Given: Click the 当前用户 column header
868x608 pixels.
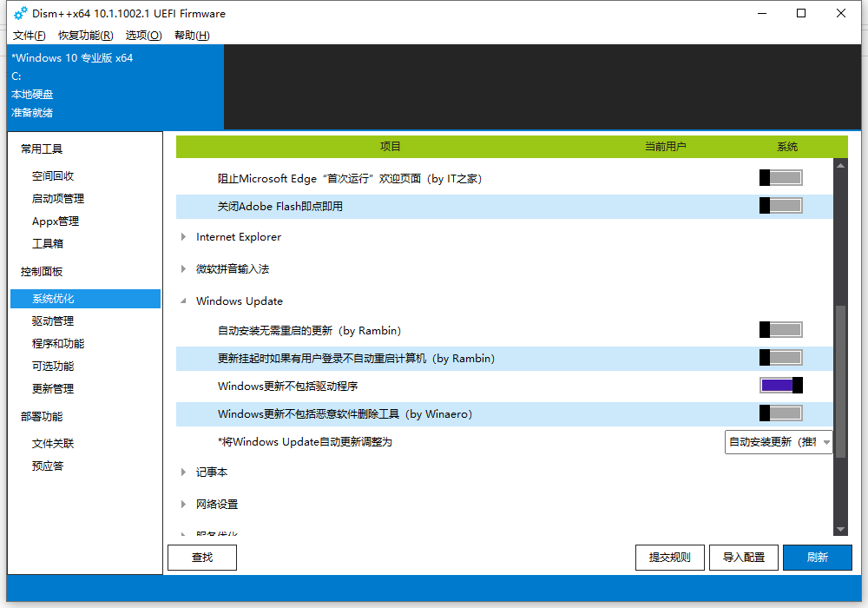Looking at the screenshot, I should [666, 147].
